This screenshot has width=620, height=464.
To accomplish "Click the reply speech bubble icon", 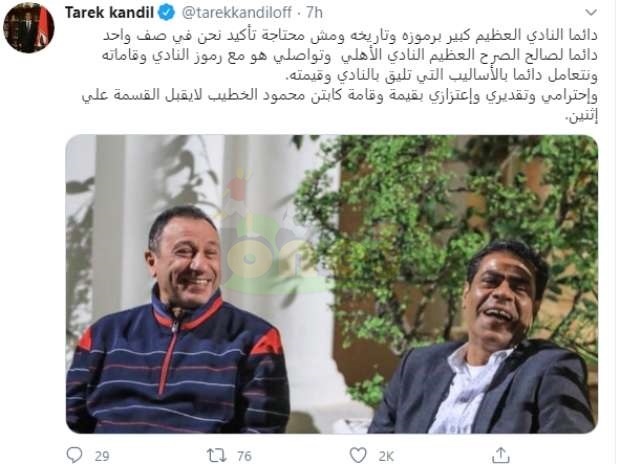I will pos(74,455).
